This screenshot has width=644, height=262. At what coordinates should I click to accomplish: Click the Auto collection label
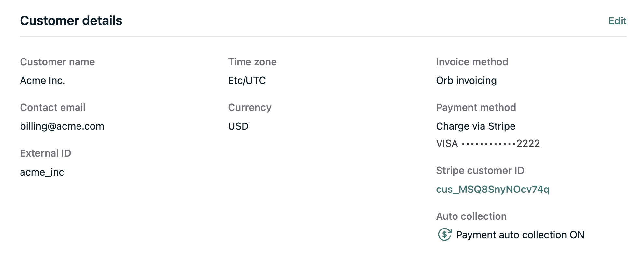(x=471, y=216)
